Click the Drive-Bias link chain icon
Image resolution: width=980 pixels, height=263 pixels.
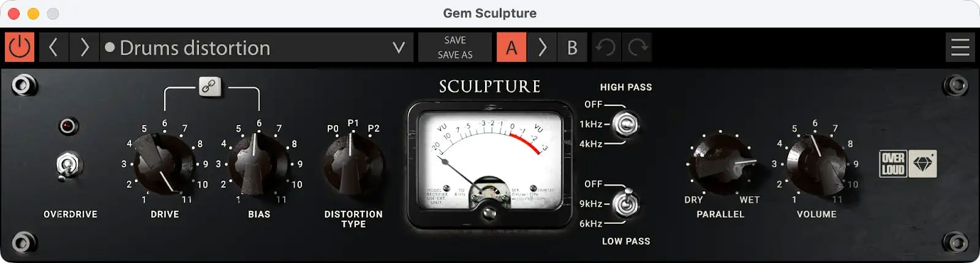pos(210,86)
